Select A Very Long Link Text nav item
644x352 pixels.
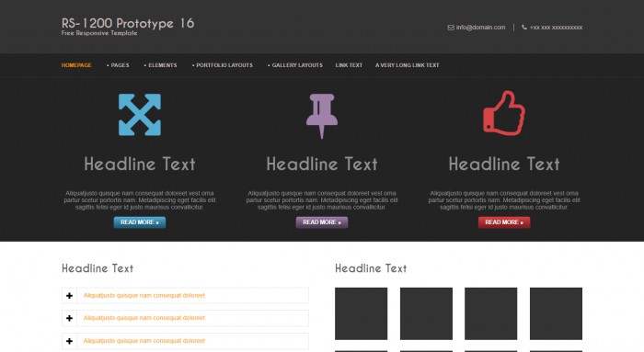click(x=407, y=65)
